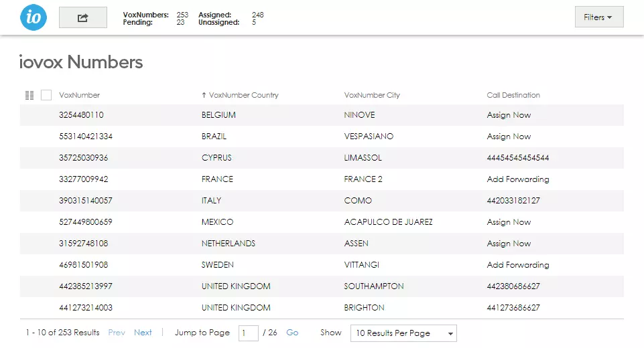The width and height of the screenshot is (644, 348).
Task: Sort by VoxNumber column header
Action: tap(79, 95)
